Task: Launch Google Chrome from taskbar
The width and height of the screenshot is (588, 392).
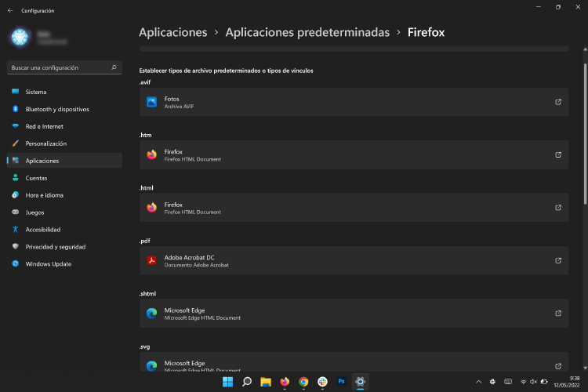Action: pyautogui.click(x=303, y=382)
